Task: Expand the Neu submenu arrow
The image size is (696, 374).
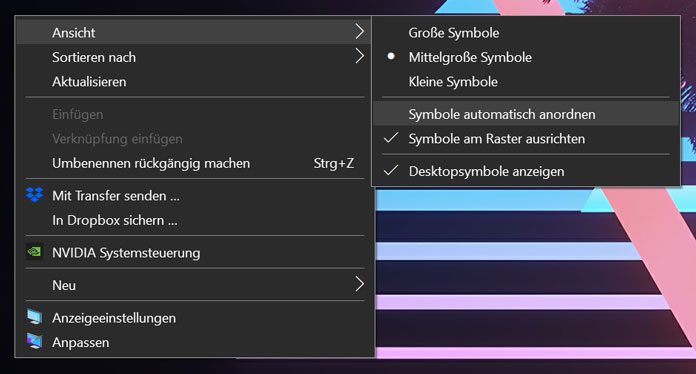Action: [x=360, y=284]
